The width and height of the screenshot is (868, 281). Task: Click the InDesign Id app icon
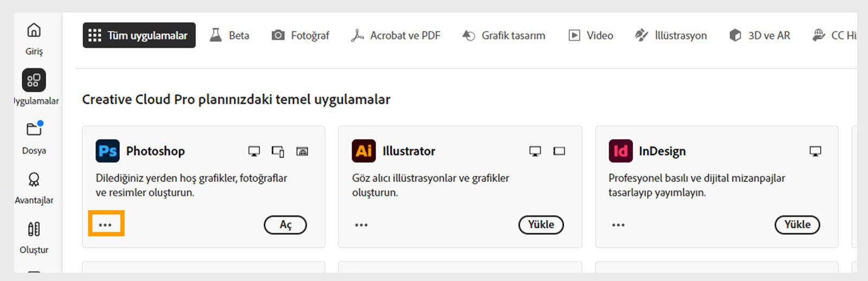(x=621, y=151)
